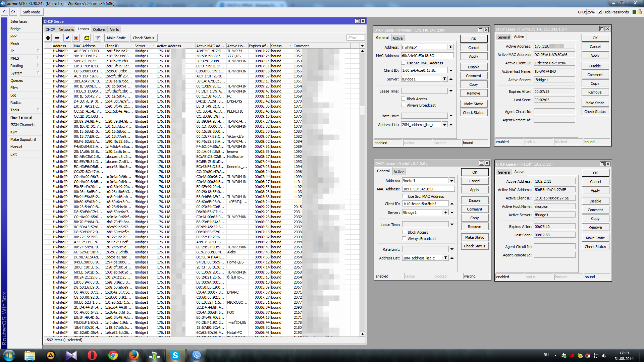Click Make Static in DHCP Server toolbar
Screen dimensions: 644x362
(x=116, y=38)
